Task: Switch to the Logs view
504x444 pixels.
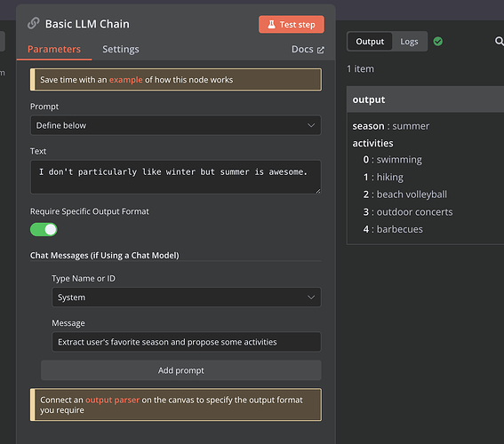Action: 409,42
